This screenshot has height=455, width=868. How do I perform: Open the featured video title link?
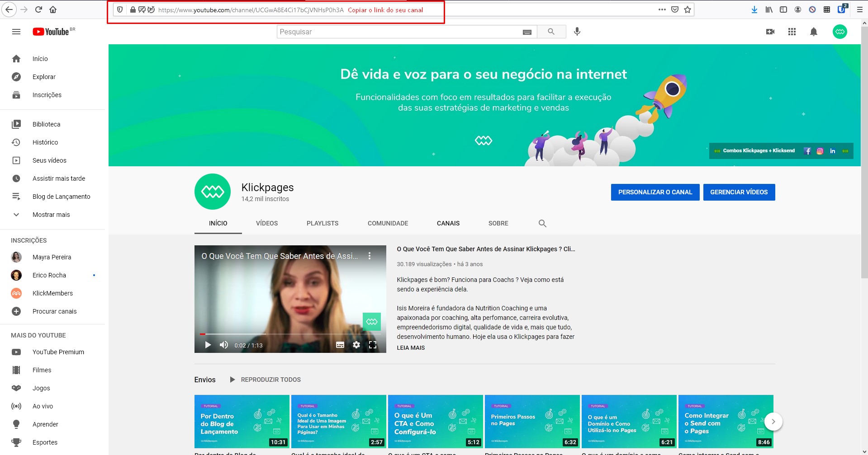click(x=486, y=249)
